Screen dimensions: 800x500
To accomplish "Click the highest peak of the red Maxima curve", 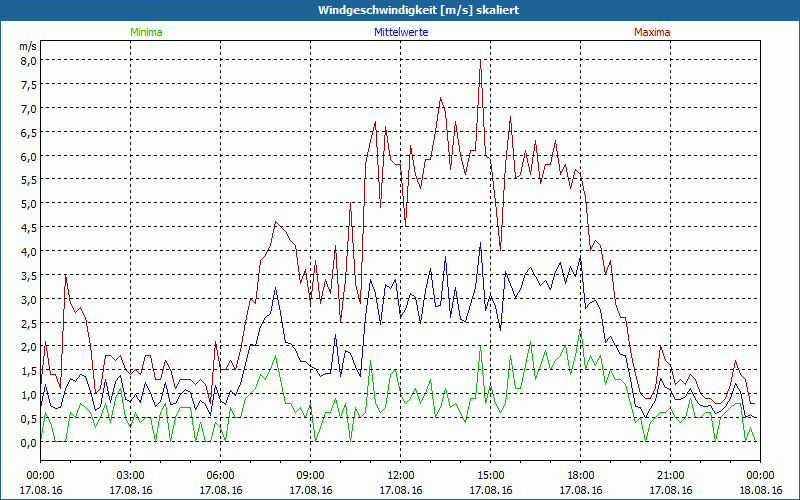I will [x=481, y=61].
